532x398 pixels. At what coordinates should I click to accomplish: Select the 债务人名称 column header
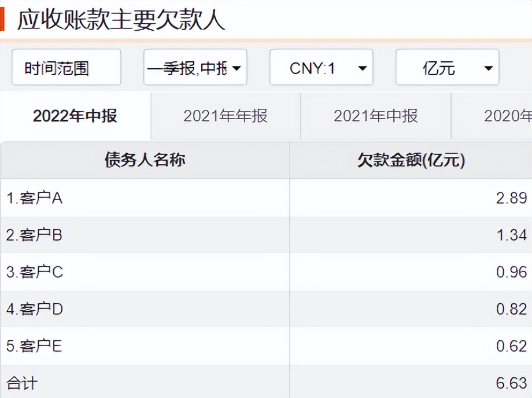pos(146,160)
